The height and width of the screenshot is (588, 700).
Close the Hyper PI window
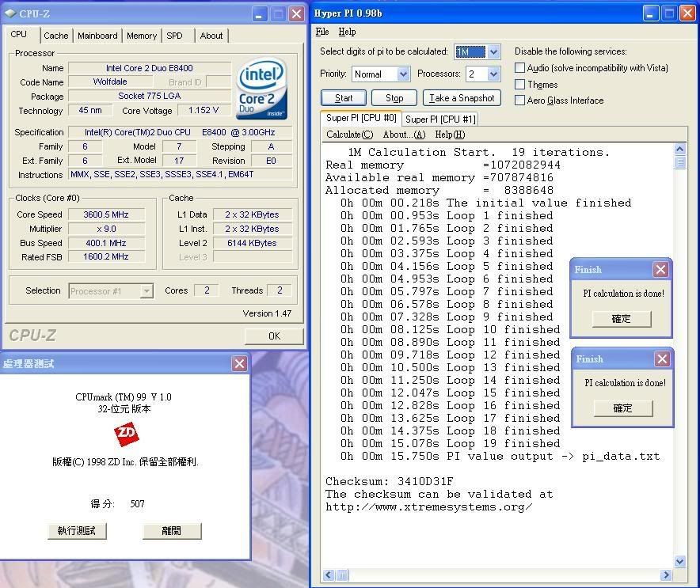[x=687, y=13]
